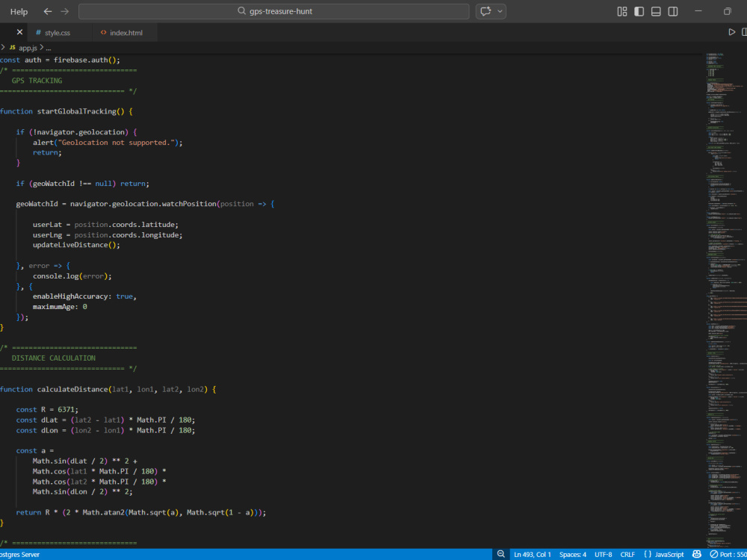Click the 'Geolocation not supported.' string
Viewport: 747px width, 560px height.
[117, 143]
